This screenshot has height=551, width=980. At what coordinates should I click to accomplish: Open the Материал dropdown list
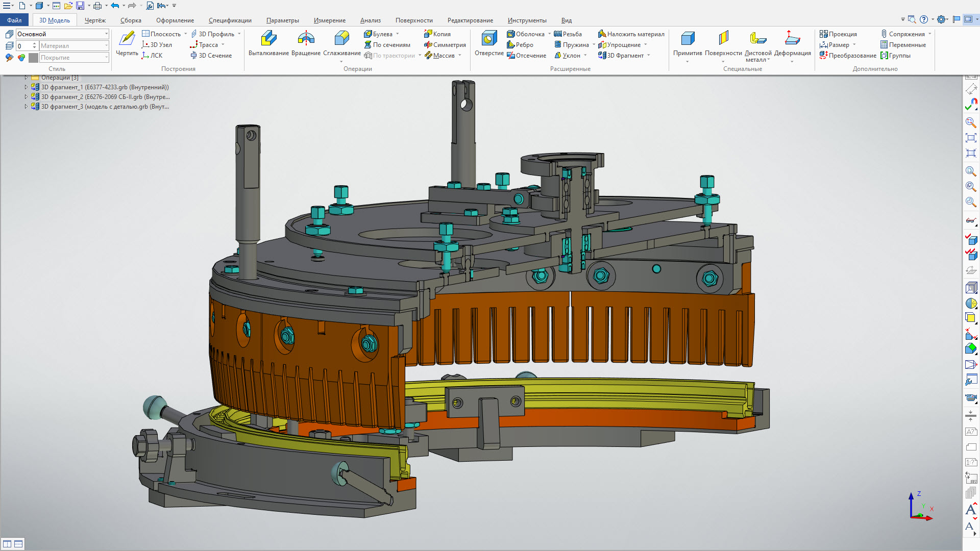(x=75, y=46)
